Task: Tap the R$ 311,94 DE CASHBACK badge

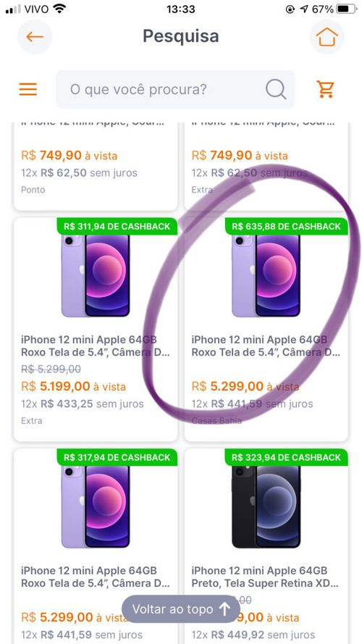Action: point(117,226)
